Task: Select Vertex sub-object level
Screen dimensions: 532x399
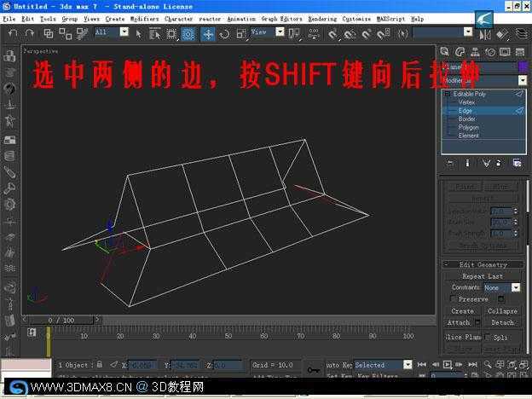Action: point(466,102)
